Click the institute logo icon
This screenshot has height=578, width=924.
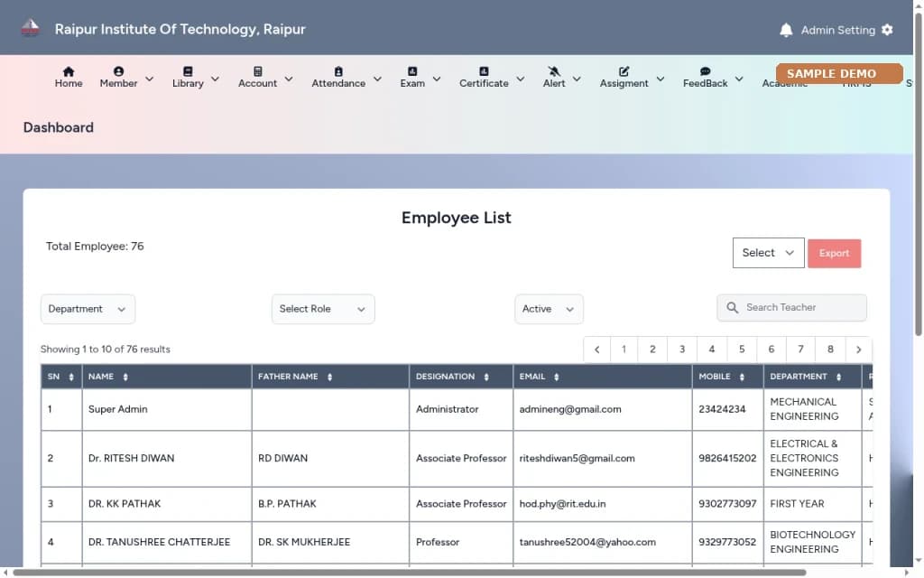[x=30, y=28]
